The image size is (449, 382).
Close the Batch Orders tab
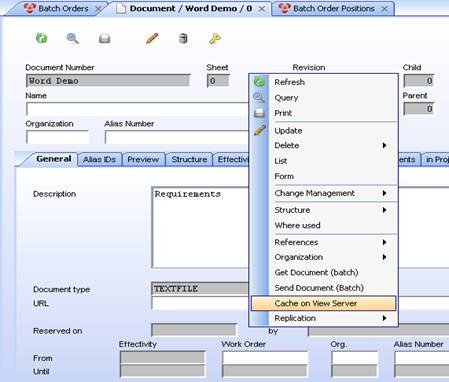tap(98, 9)
